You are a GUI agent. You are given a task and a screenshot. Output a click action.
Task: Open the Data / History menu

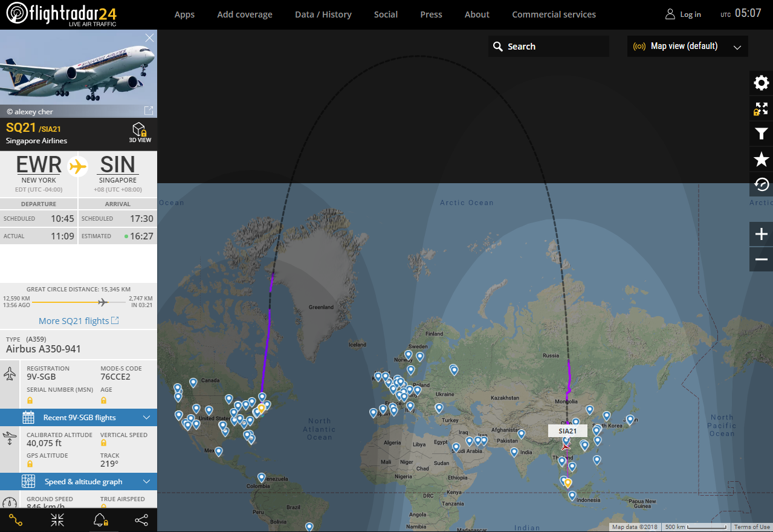coord(323,15)
